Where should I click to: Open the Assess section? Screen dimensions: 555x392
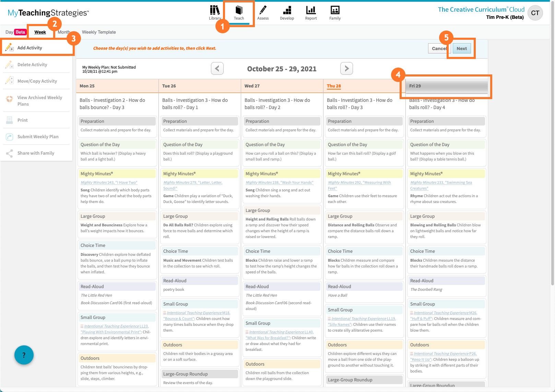tap(263, 13)
